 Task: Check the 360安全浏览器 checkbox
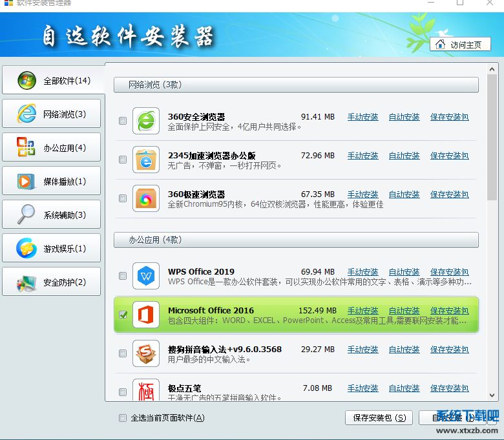(123, 121)
